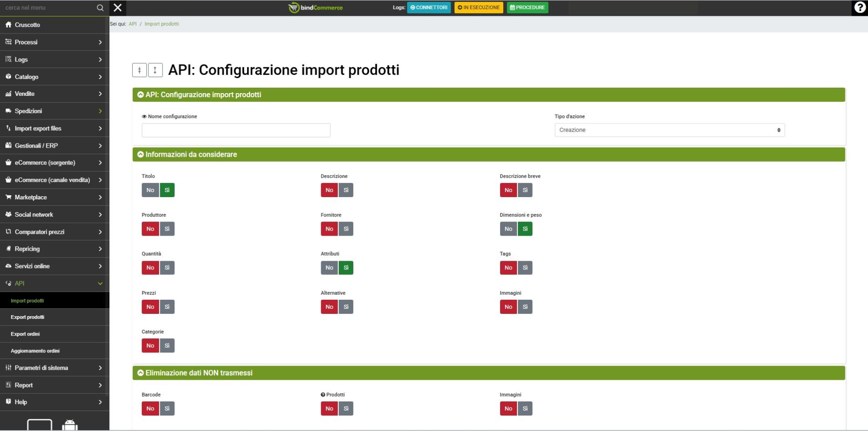Image resolution: width=868 pixels, height=431 pixels.
Task: Click the search magnifier icon in menu
Action: [x=100, y=8]
